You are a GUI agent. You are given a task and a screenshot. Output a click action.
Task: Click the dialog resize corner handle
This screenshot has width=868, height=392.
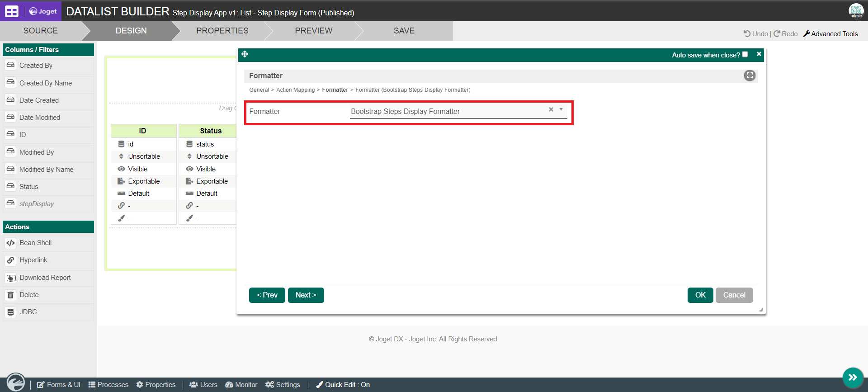761,310
